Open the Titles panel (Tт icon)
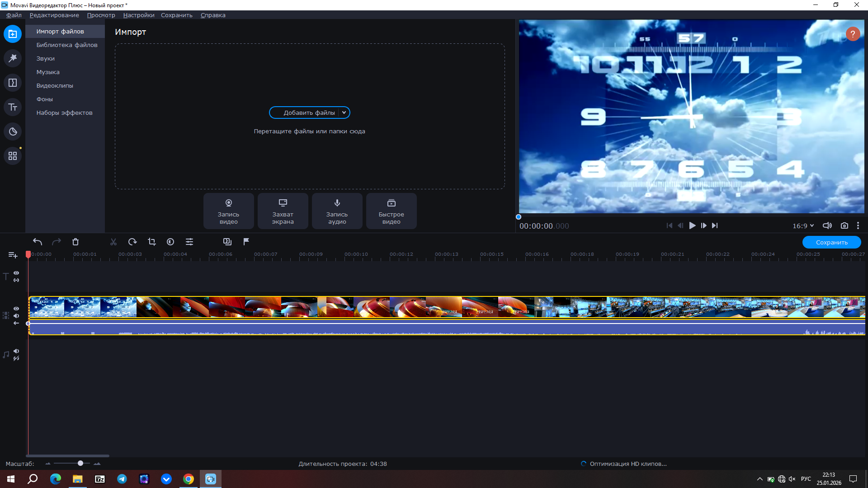 click(x=13, y=107)
